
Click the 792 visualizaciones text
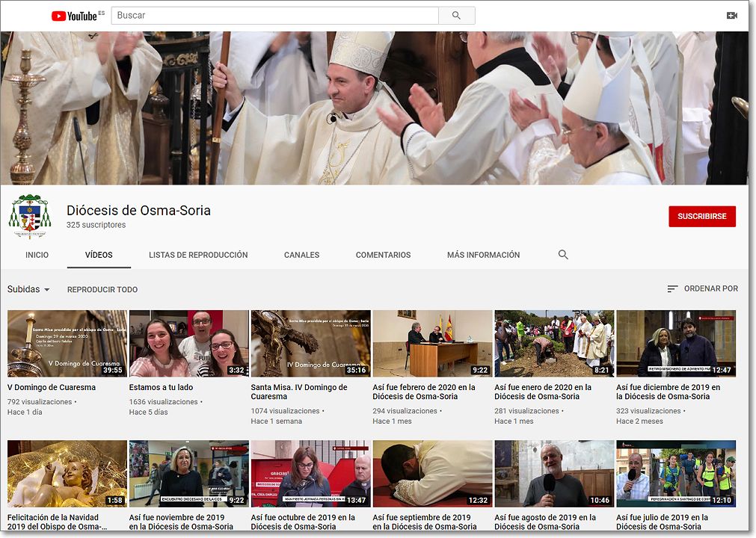(x=40, y=402)
